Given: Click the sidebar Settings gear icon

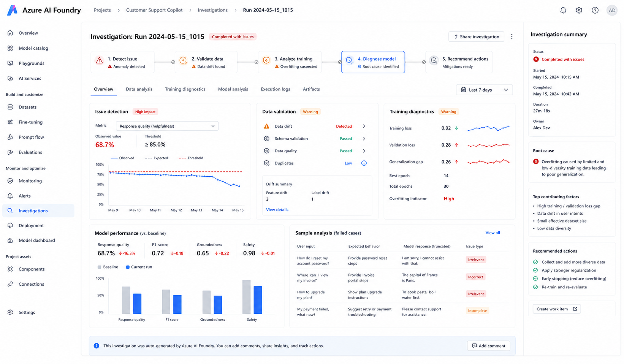Looking at the screenshot, I should (10, 312).
